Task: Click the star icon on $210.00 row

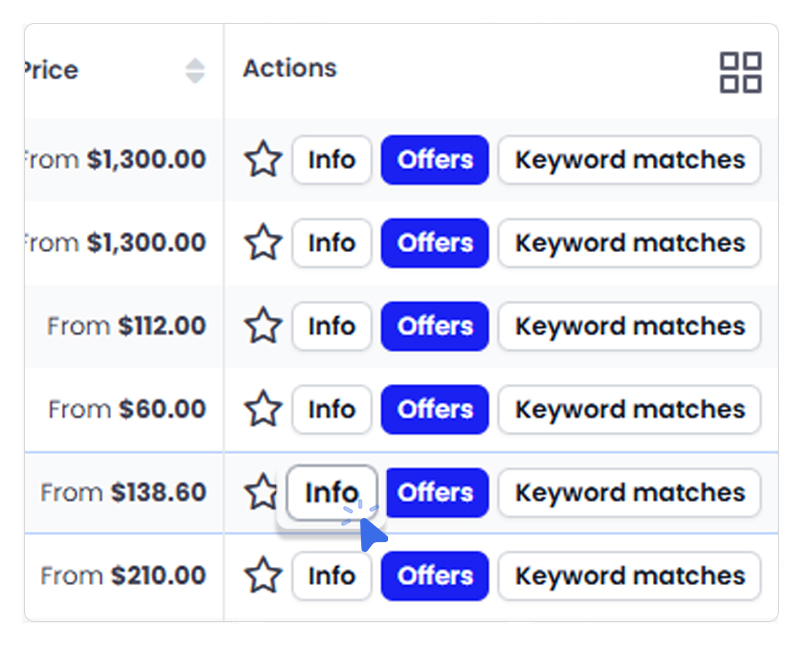Action: click(x=263, y=576)
